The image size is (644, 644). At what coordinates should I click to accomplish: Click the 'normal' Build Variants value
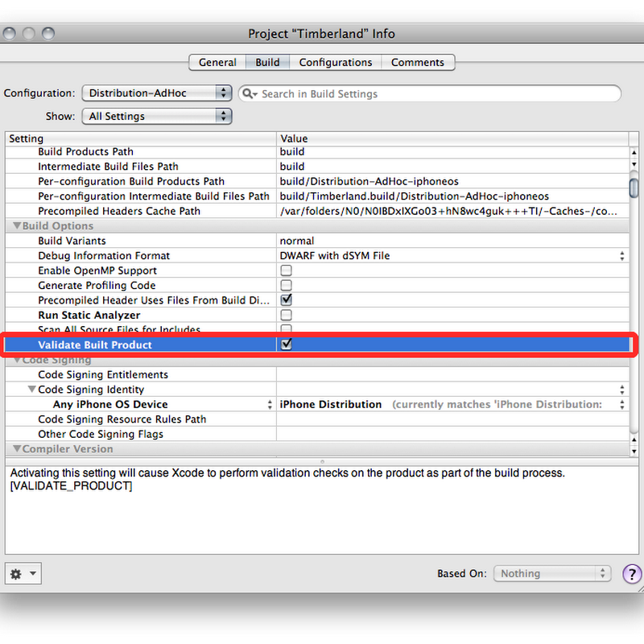click(x=297, y=241)
